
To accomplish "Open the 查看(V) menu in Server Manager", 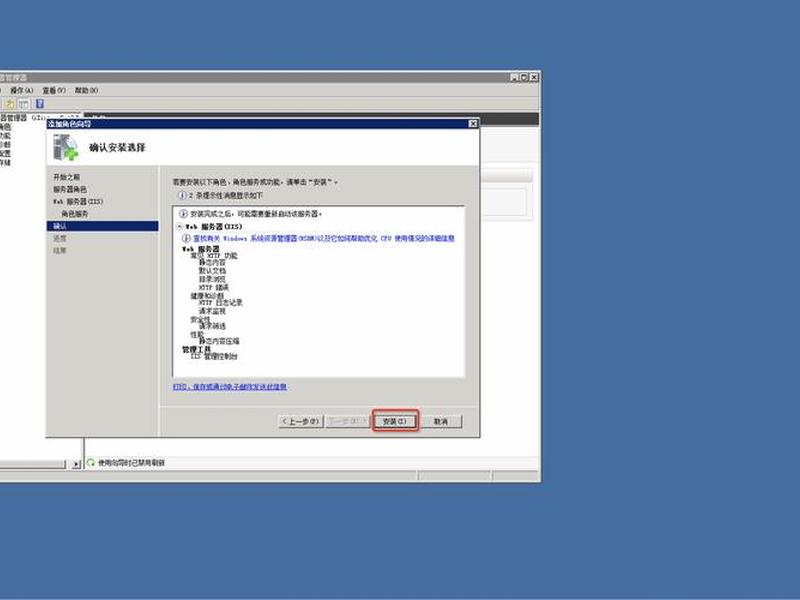I will pos(54,90).
